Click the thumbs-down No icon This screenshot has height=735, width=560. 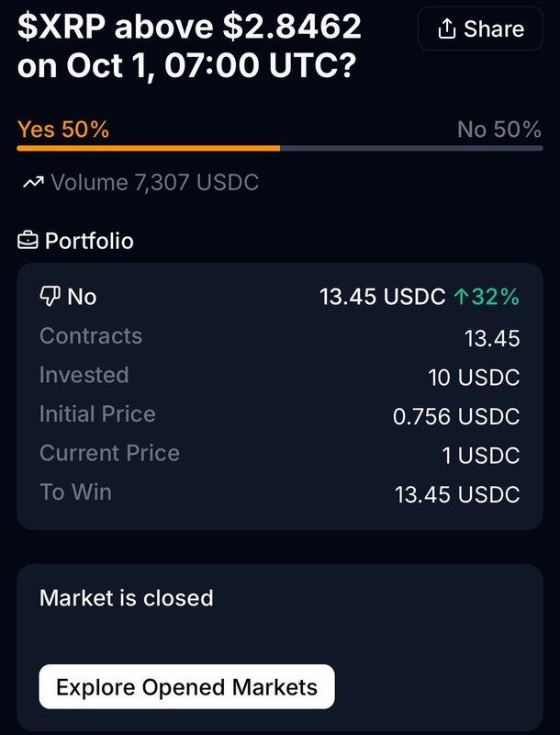click(50, 296)
